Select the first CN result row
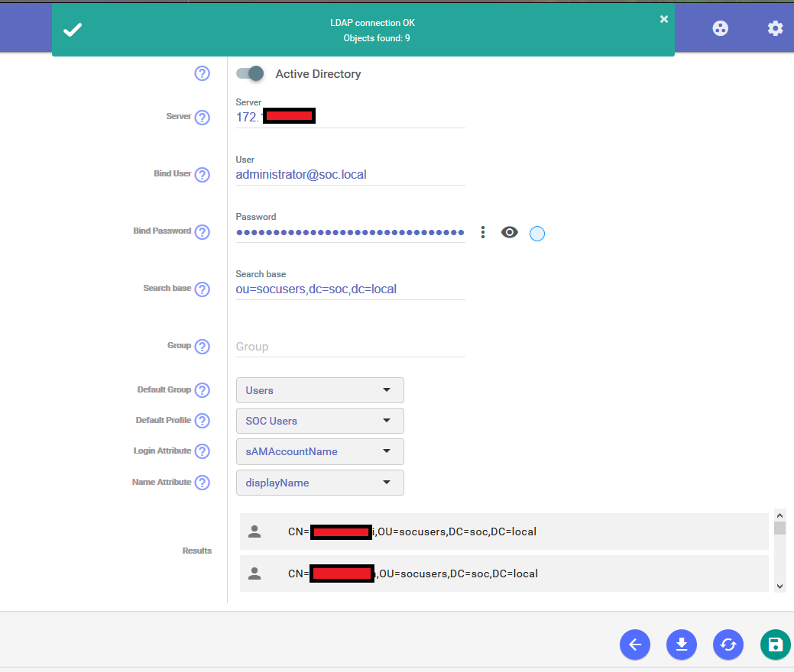794x672 pixels. pyautogui.click(x=504, y=531)
